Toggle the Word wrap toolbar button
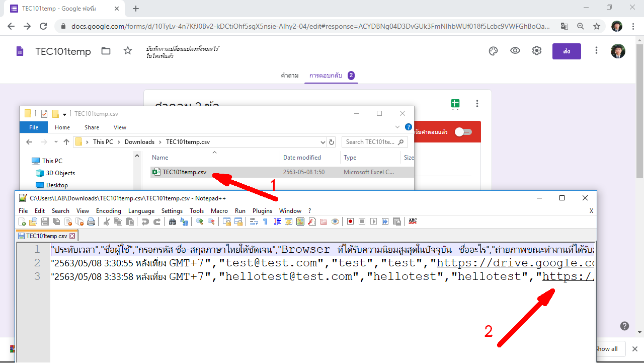Image resolution: width=644 pixels, height=363 pixels. pos(254,222)
